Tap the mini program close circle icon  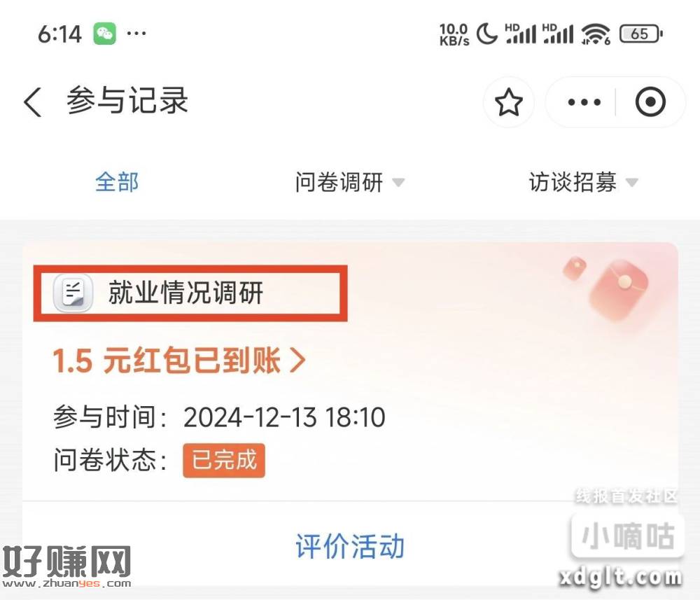tap(650, 102)
